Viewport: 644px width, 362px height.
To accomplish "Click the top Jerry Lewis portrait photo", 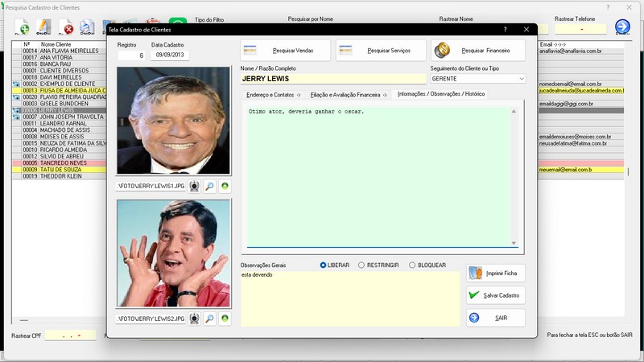I will (173, 121).
